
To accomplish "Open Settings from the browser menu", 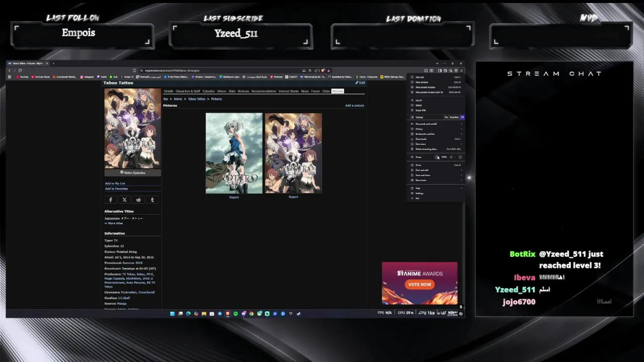I will point(436,193).
